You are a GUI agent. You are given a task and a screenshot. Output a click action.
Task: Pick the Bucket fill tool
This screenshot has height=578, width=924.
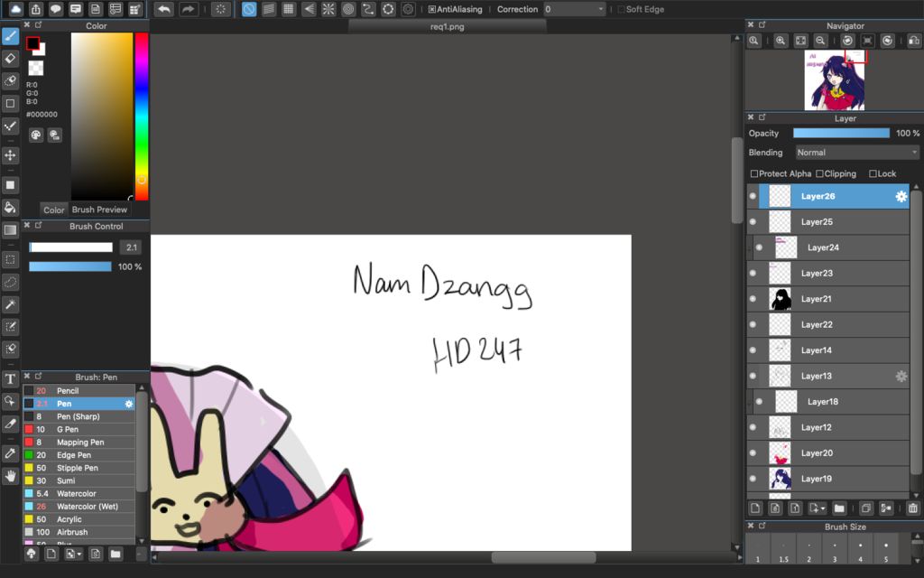[11, 208]
